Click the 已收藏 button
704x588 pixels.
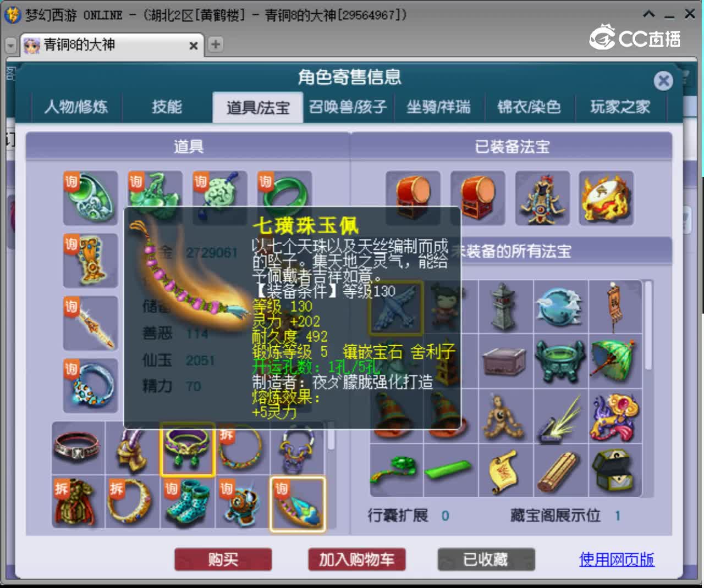click(486, 559)
